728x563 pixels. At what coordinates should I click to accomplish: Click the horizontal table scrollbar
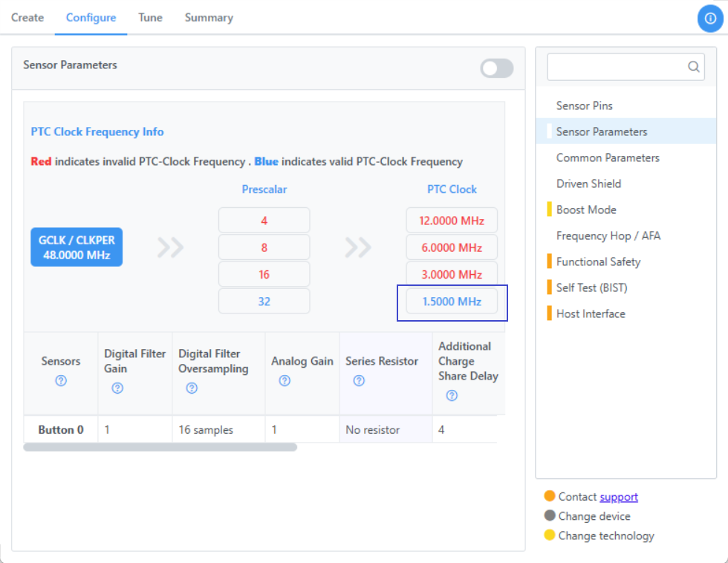[160, 447]
